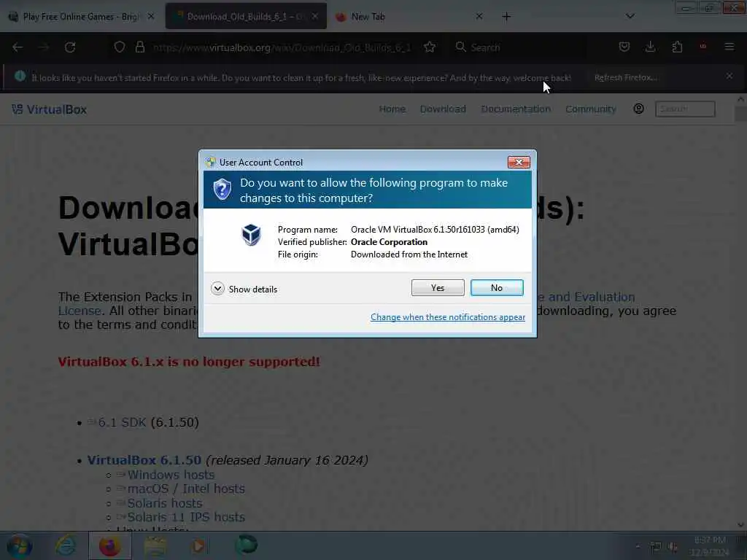Viewport: 747px width, 560px height.
Task: Open Internet Explorer from the taskbar
Action: click(x=65, y=545)
